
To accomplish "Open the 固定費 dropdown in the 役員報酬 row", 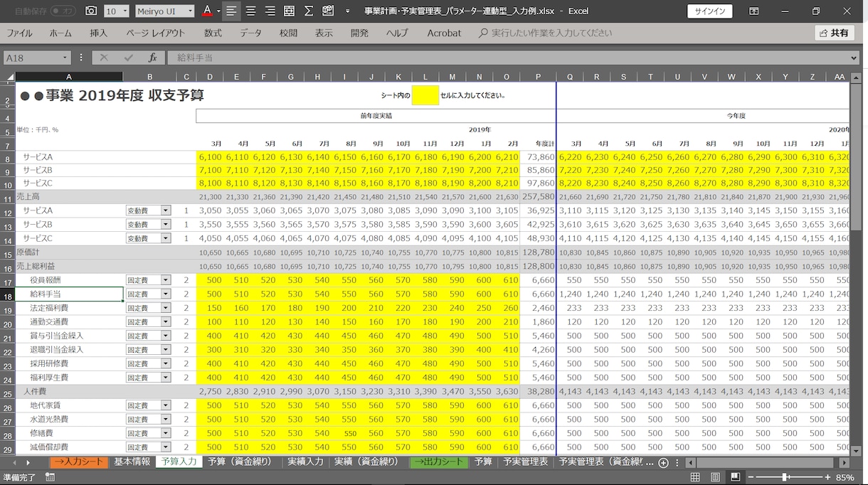I will click(x=166, y=280).
